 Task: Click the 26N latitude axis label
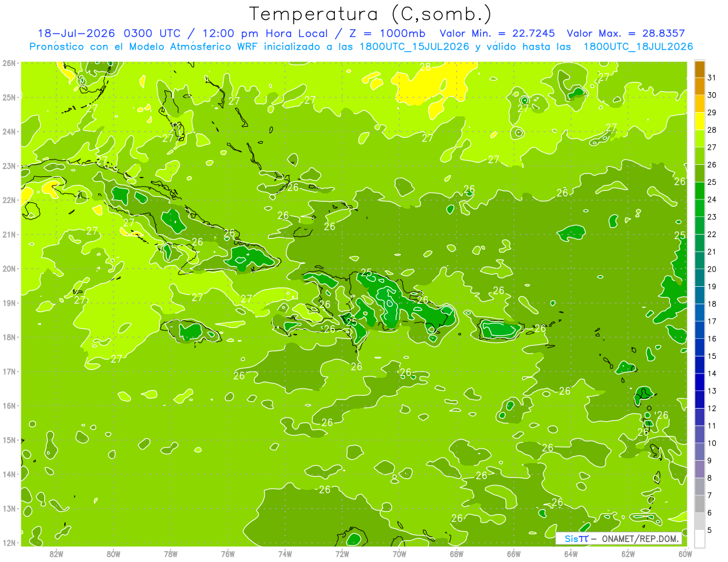8,63
